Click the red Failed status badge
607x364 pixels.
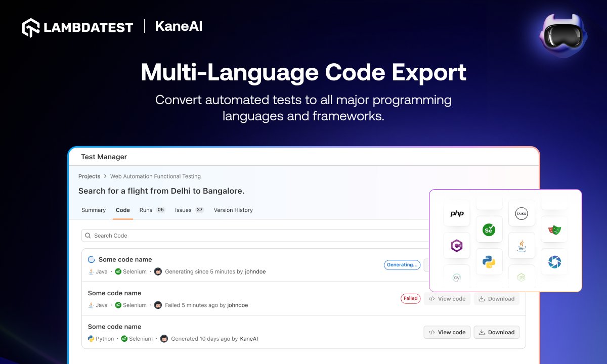(411, 298)
